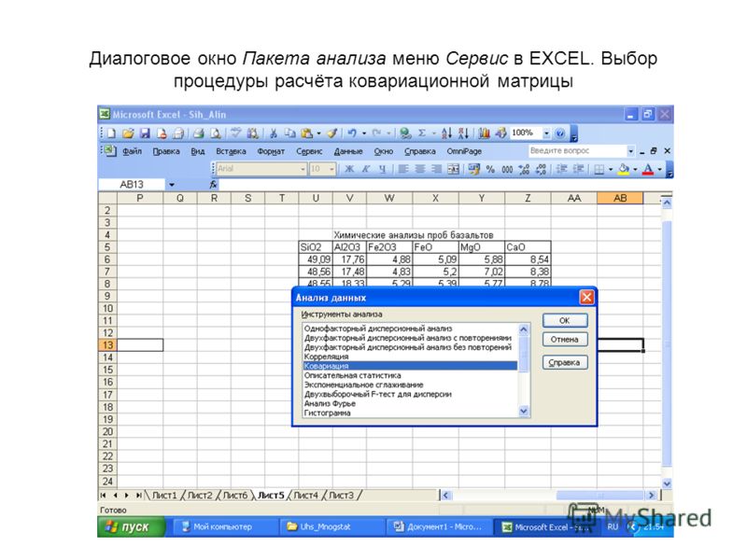The width and height of the screenshot is (747, 560).
Task: Run the Spelling check icon
Action: pos(236,133)
